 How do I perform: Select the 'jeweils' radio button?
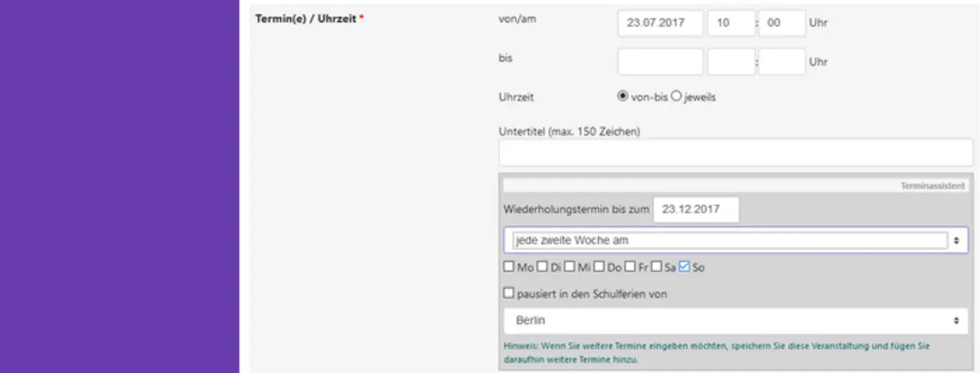pos(676,97)
